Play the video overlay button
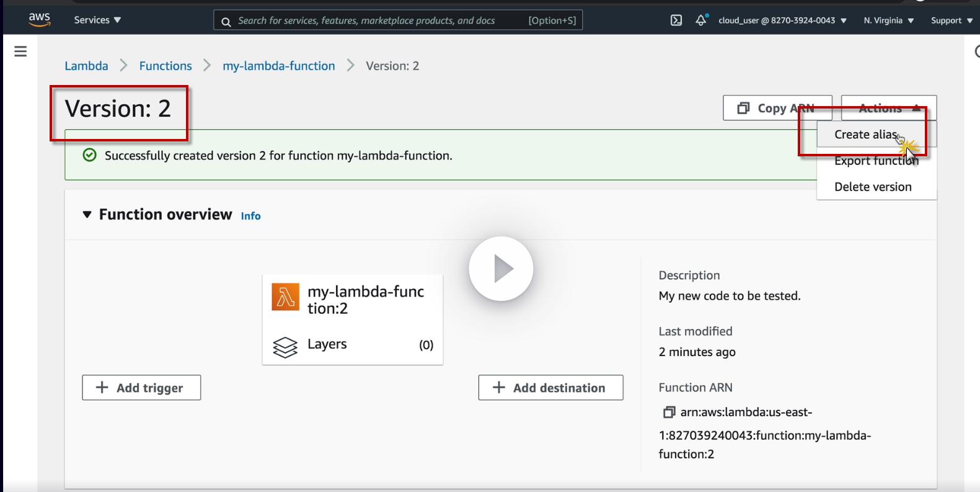 tap(501, 269)
